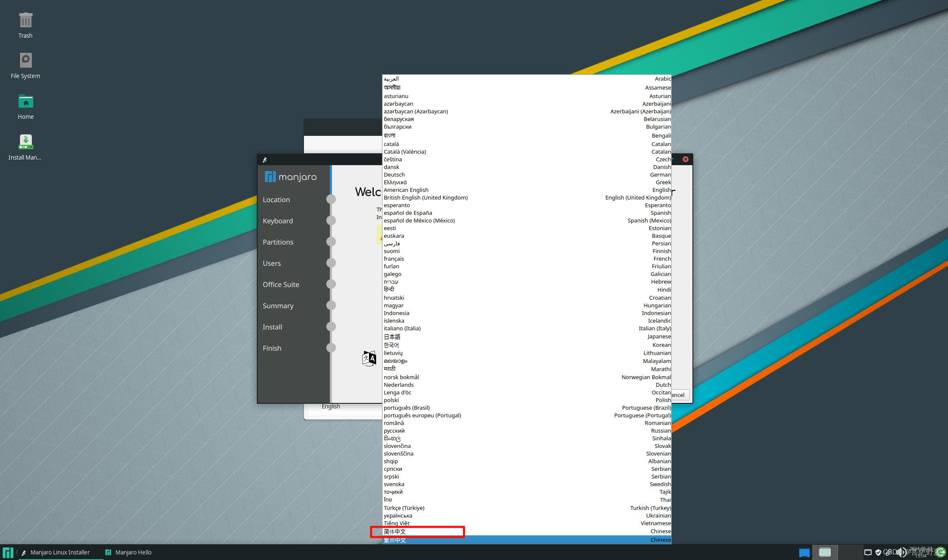
Task: Close the installer window
Action: pos(686,159)
